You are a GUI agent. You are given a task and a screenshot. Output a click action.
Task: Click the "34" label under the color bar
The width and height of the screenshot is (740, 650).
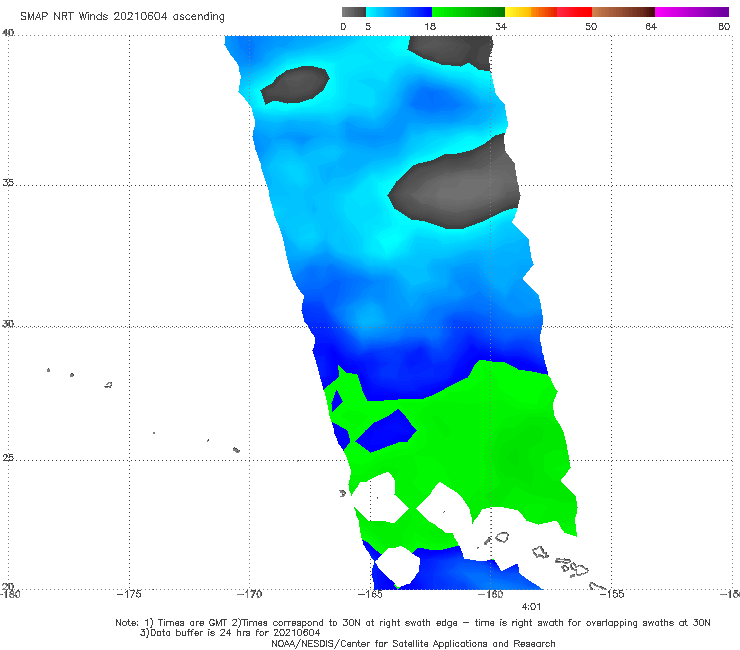501,26
